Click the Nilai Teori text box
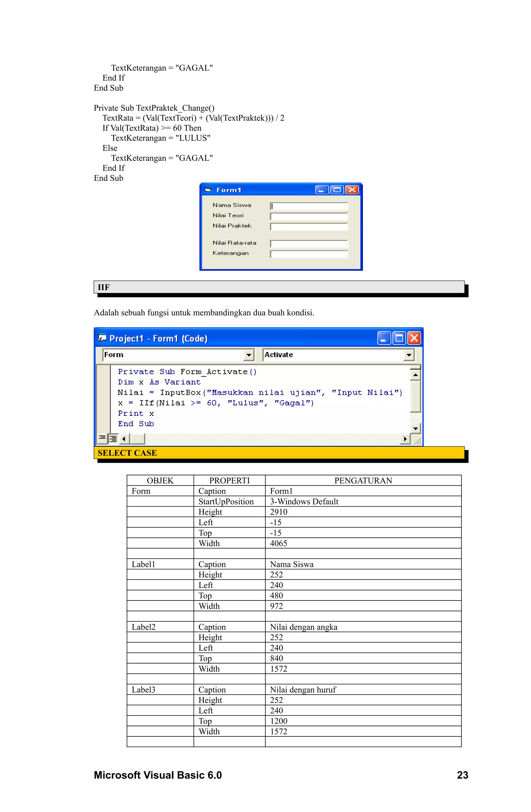The width and height of the screenshot is (531, 812). tap(309, 216)
